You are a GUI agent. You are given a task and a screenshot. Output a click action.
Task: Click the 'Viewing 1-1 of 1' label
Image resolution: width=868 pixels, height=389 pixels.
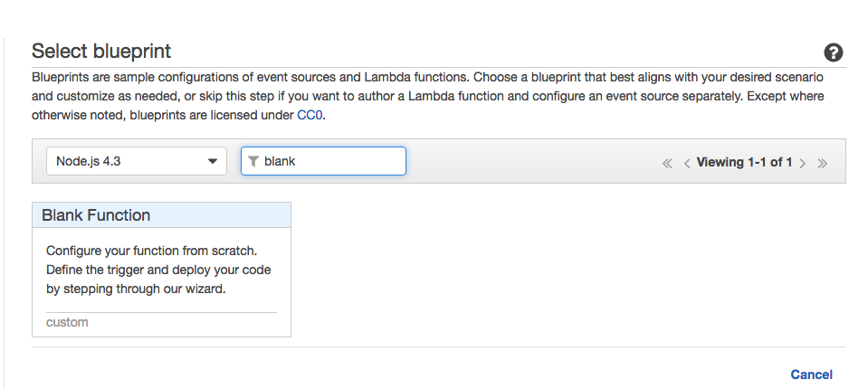pyautogui.click(x=744, y=163)
